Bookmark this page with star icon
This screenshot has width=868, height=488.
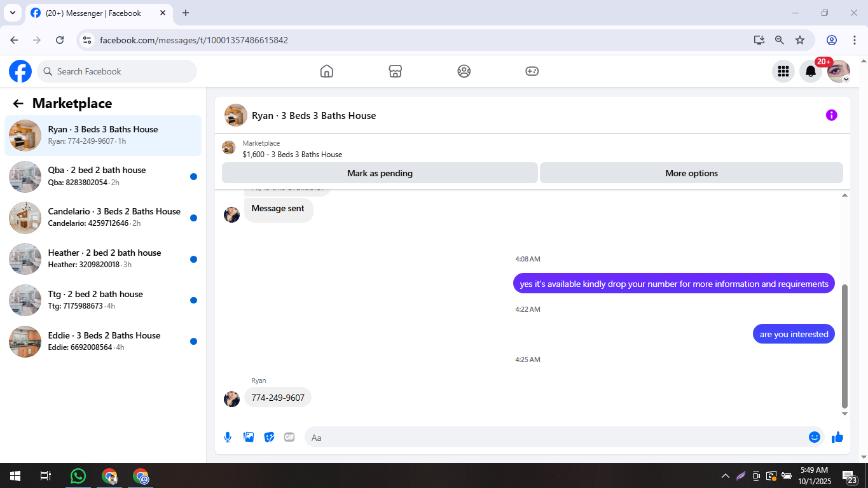pyautogui.click(x=800, y=40)
